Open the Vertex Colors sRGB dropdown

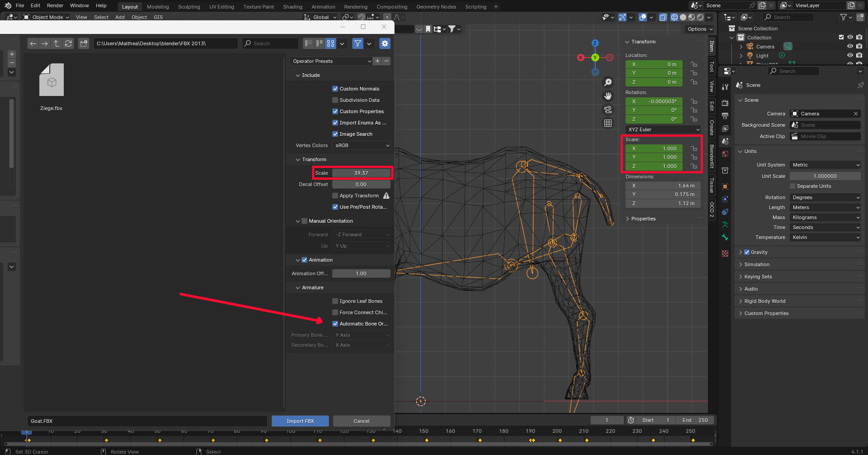pyautogui.click(x=361, y=145)
